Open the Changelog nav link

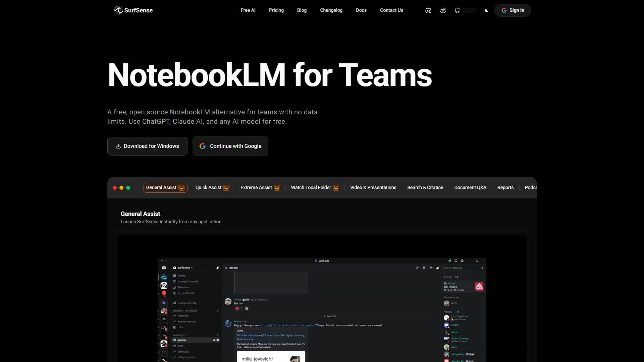click(x=331, y=10)
